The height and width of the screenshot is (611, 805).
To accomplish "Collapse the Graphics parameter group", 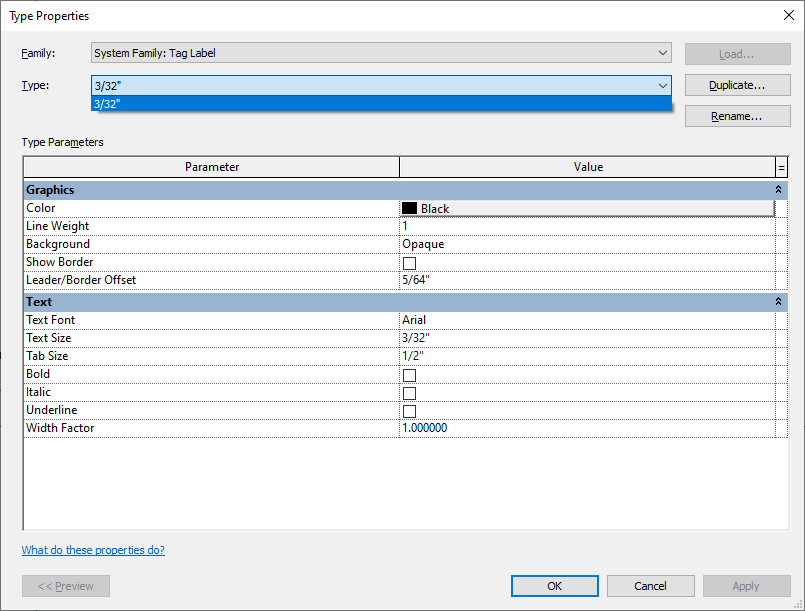I will point(778,189).
